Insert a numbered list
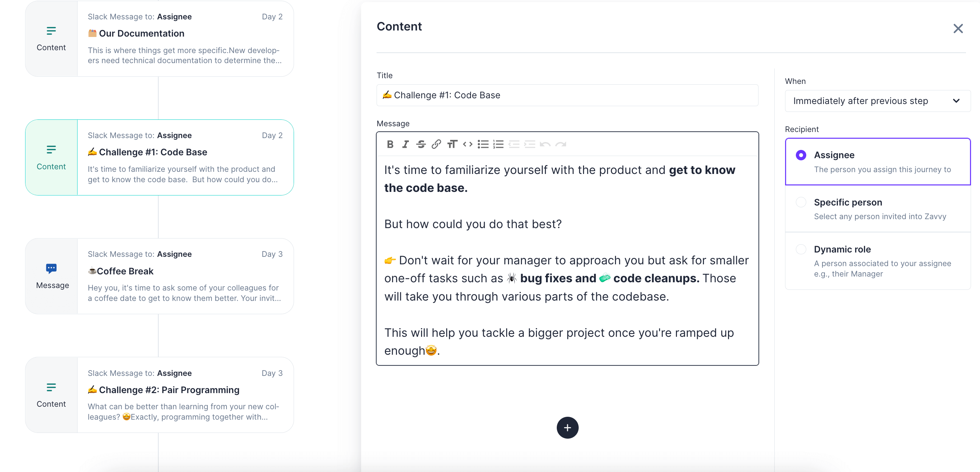The width and height of the screenshot is (980, 472). click(498, 145)
